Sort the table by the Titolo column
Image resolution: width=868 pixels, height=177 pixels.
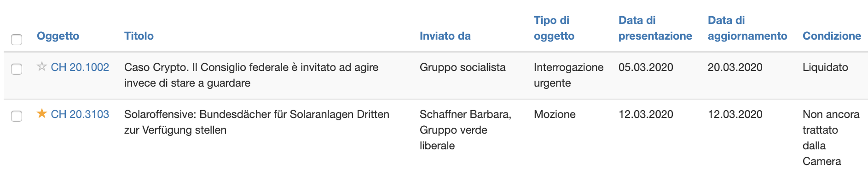coord(139,36)
